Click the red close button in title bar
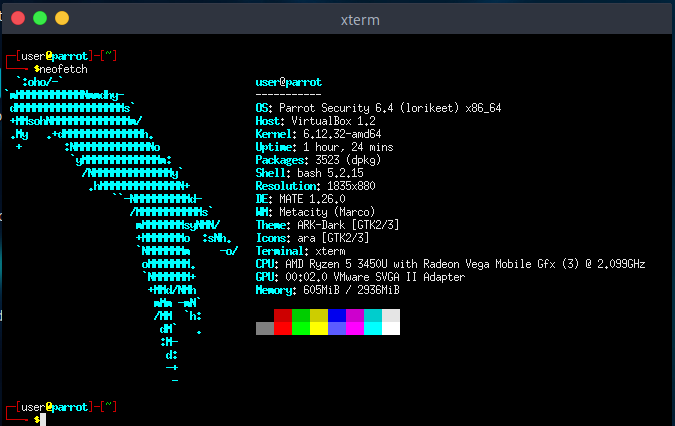The image size is (675, 426). coord(18,18)
